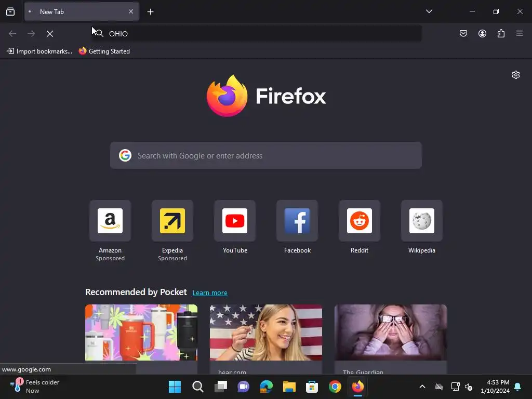The image size is (532, 399).
Task: Open the Windows Start button
Action: coord(175,387)
